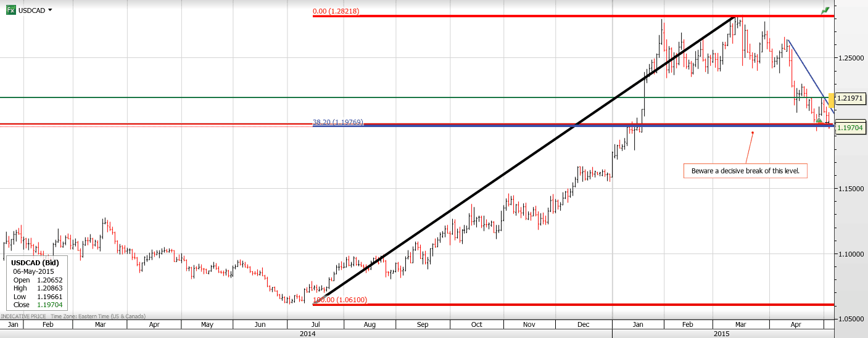Click the 1.25000 price axis label
The width and height of the screenshot is (868, 338).
pos(850,58)
